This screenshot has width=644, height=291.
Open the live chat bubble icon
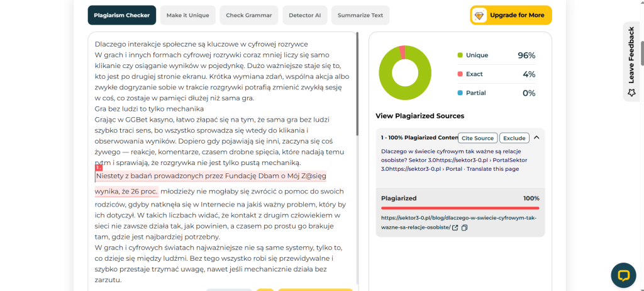click(623, 275)
